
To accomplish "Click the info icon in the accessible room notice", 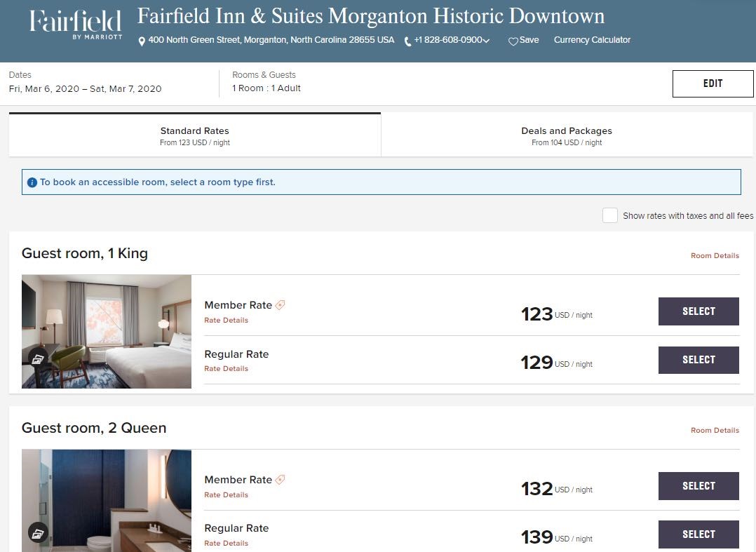I will coord(32,182).
